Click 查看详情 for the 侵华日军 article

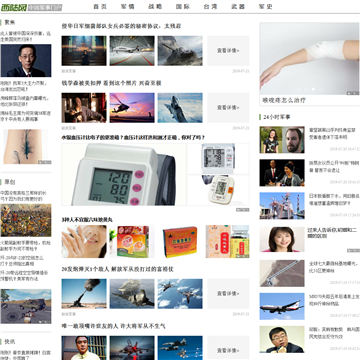click(x=228, y=51)
